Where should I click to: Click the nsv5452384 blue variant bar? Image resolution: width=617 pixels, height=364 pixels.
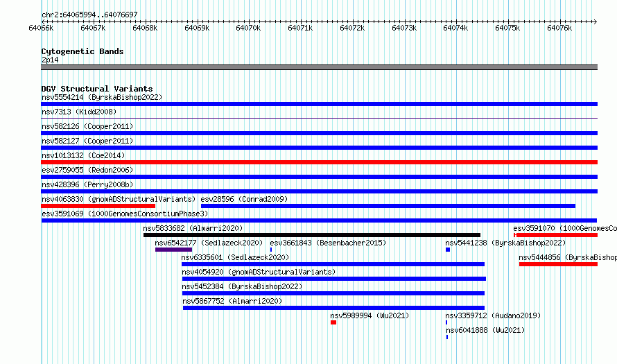tap(333, 293)
